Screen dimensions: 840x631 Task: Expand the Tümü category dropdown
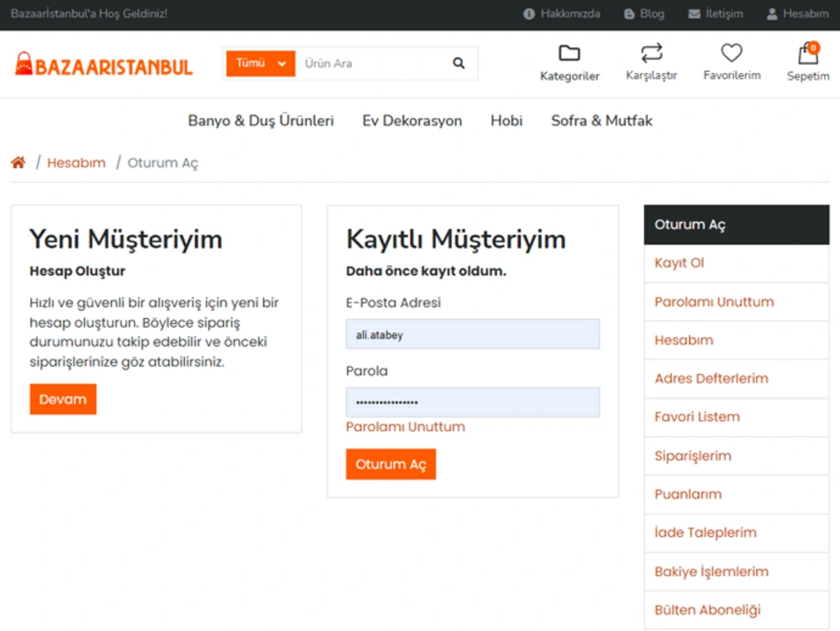pyautogui.click(x=260, y=63)
